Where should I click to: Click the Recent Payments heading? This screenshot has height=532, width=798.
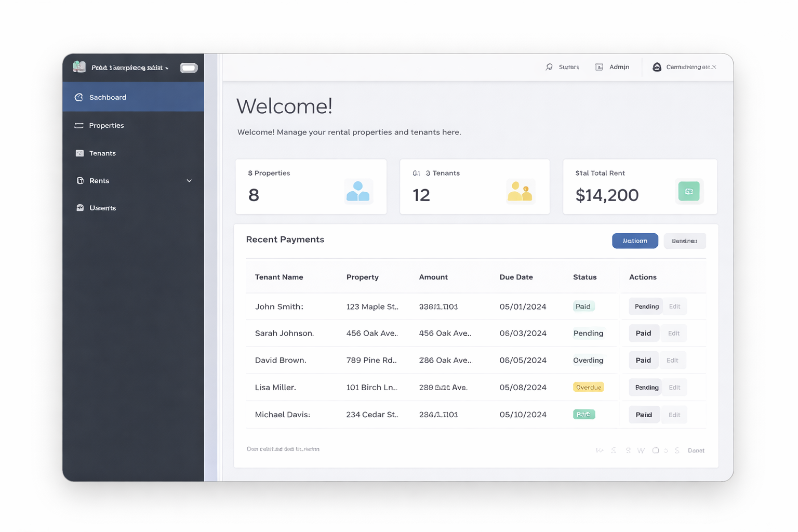pyautogui.click(x=285, y=240)
